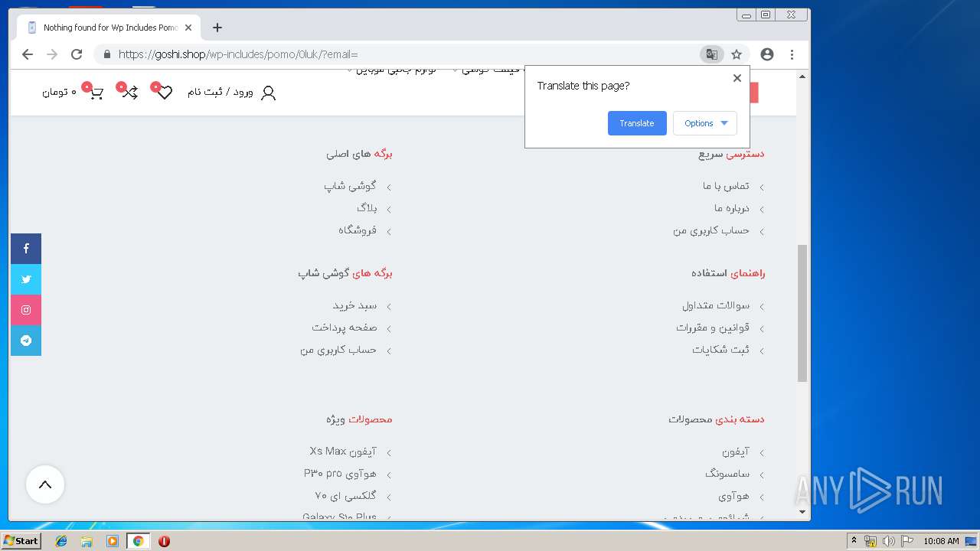
Task: Open the 'سامسونگ' category link
Action: click(727, 474)
